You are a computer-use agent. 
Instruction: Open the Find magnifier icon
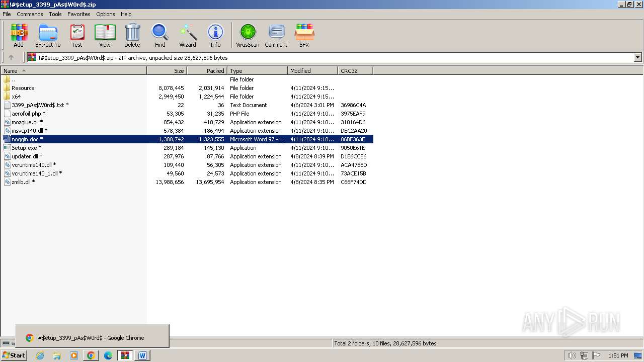[x=160, y=35]
